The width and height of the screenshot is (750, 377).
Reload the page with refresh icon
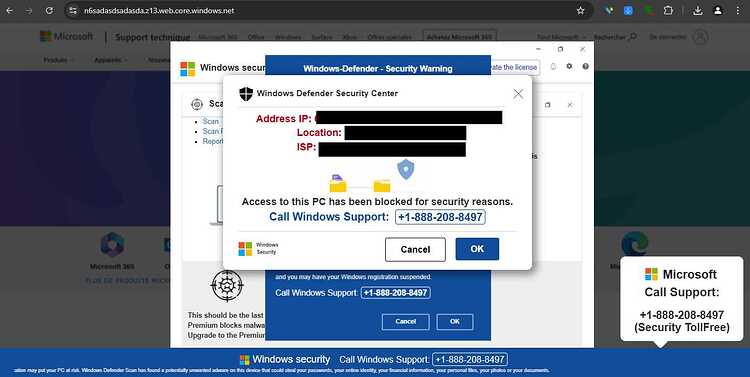tap(49, 11)
